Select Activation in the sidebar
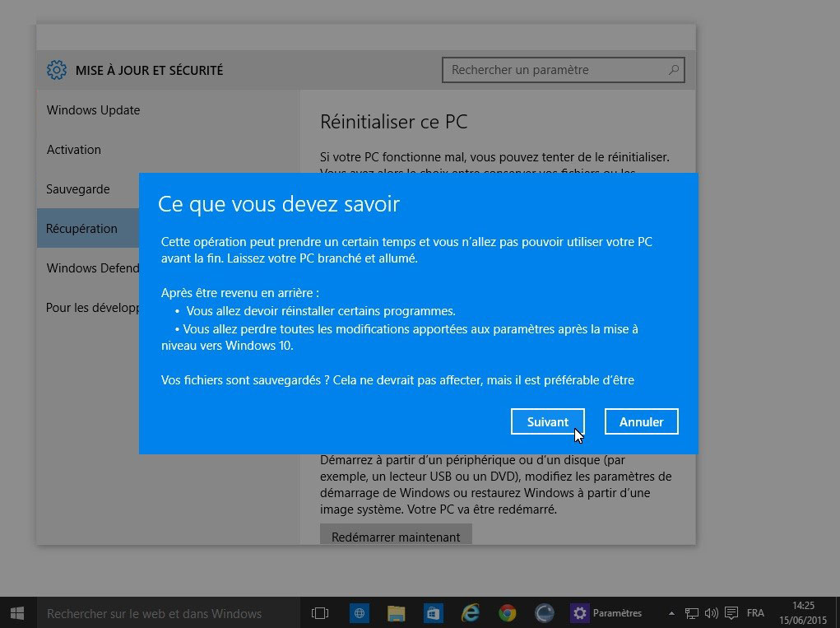 click(74, 150)
